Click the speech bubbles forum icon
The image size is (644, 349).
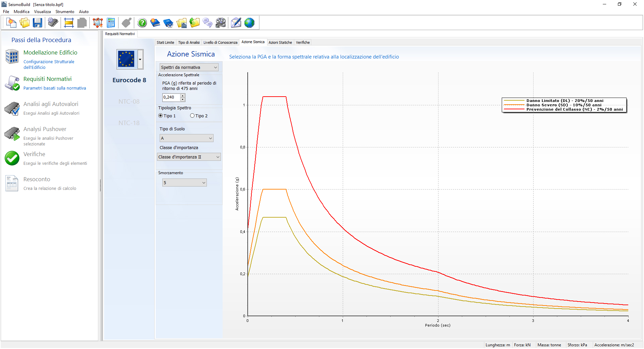click(x=208, y=23)
